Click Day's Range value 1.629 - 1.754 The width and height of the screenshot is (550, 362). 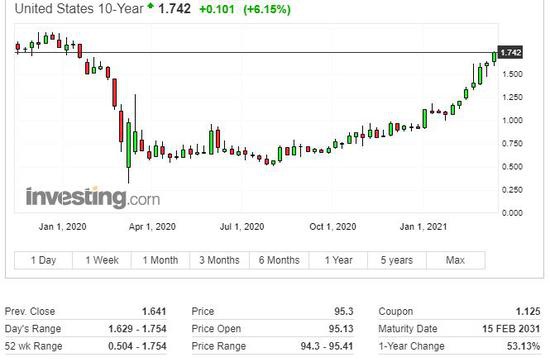click(137, 329)
